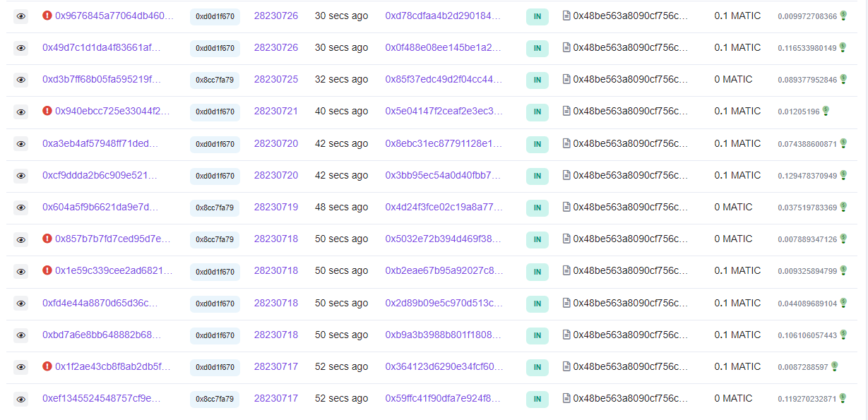The height and width of the screenshot is (420, 868).
Task: Open transaction hash 0xef1345524548757cf9e
Action: [102, 398]
